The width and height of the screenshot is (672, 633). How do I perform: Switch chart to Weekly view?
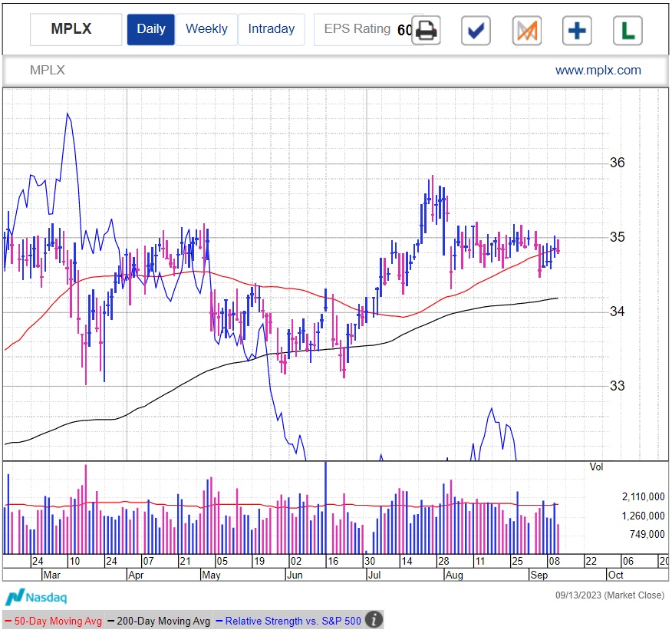coord(206,29)
